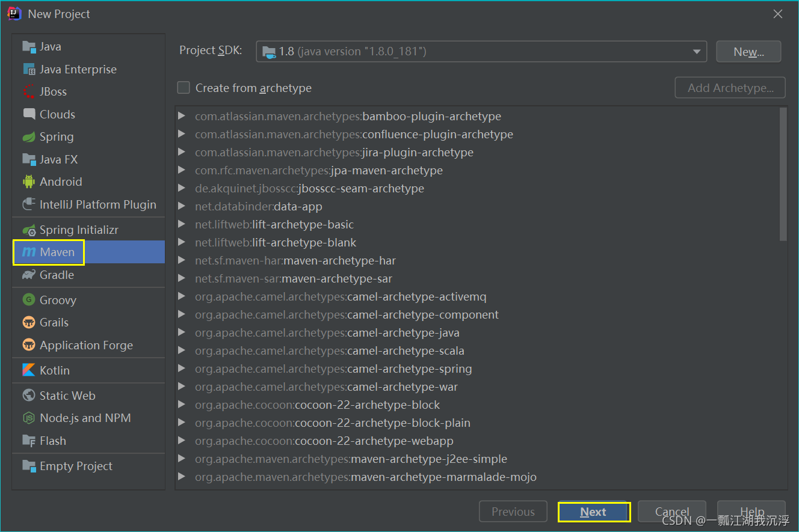
Task: Click the Maven 'm' icon
Action: pyautogui.click(x=29, y=252)
